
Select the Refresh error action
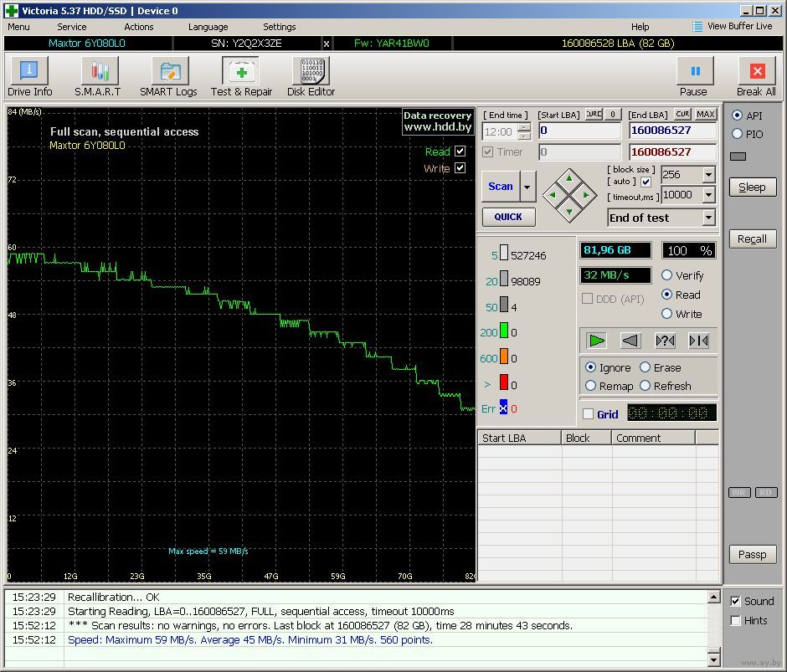click(x=645, y=386)
